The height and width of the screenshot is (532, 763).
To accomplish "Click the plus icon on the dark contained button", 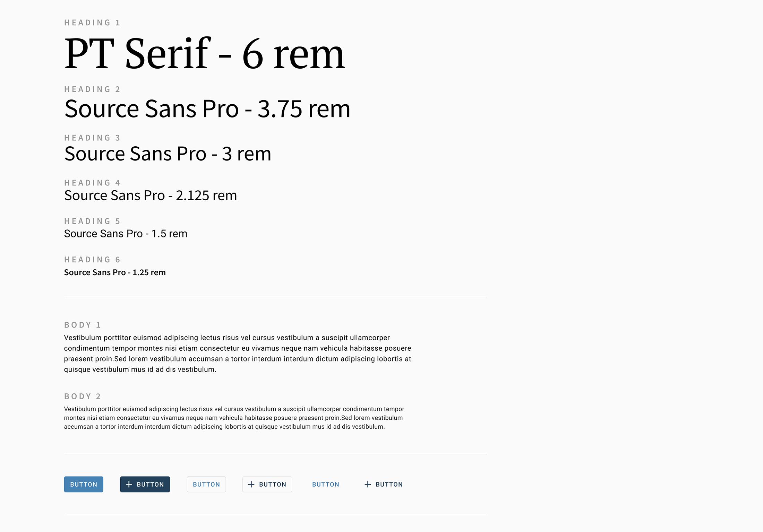I will (129, 485).
